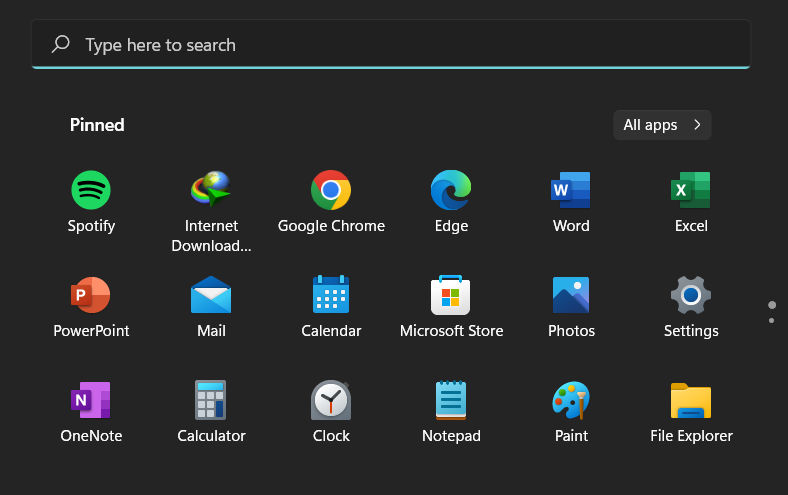Select the first pinned page dot
Image resolution: width=788 pixels, height=495 pixels.
(772, 305)
